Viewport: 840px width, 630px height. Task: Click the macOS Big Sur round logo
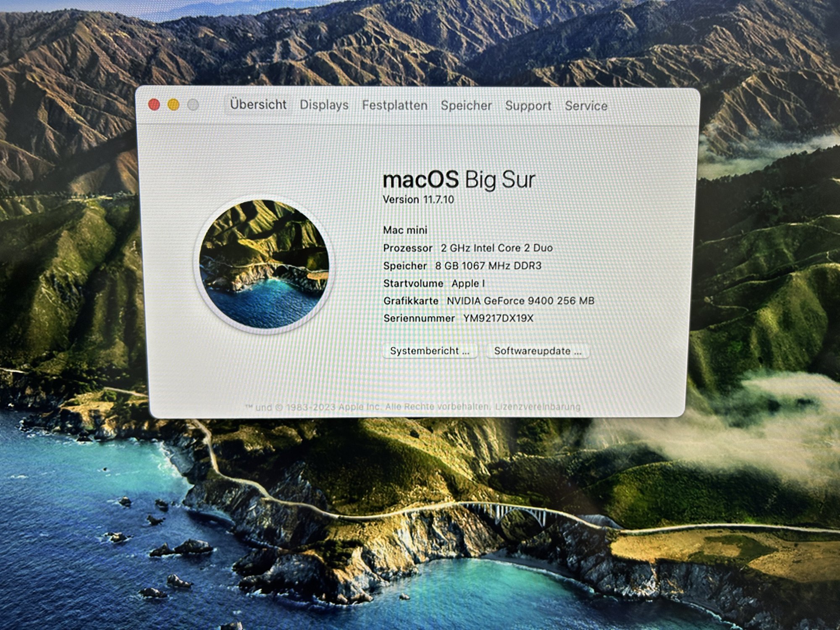pyautogui.click(x=264, y=264)
